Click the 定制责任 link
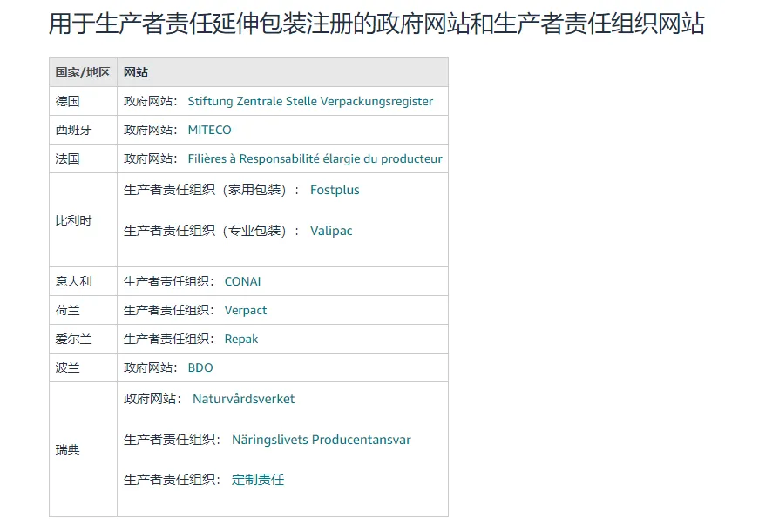The width and height of the screenshot is (779, 532). (x=258, y=480)
